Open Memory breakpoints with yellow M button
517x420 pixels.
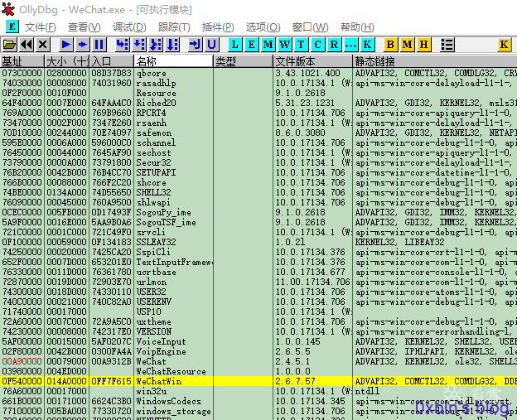pyautogui.click(x=407, y=45)
